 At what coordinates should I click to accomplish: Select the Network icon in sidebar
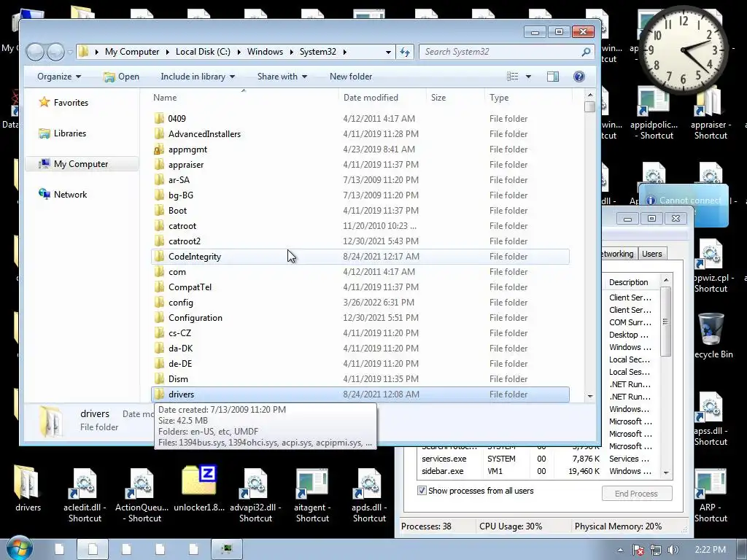click(44, 194)
